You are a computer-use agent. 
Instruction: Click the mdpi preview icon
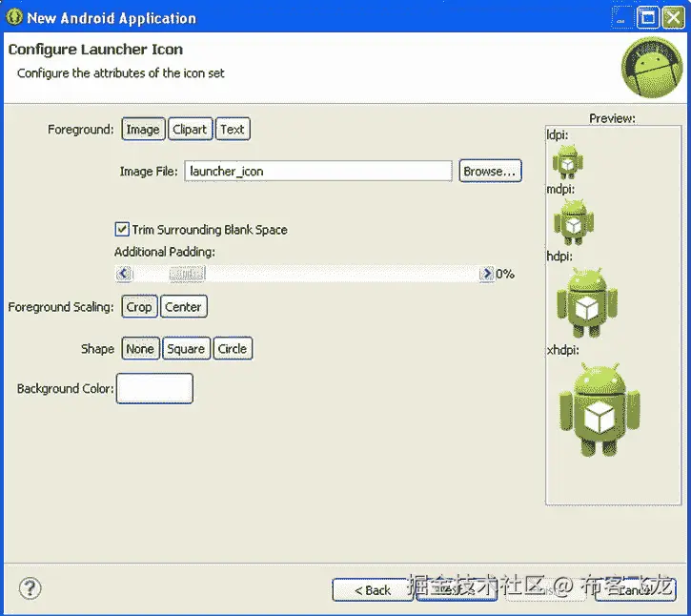574,222
